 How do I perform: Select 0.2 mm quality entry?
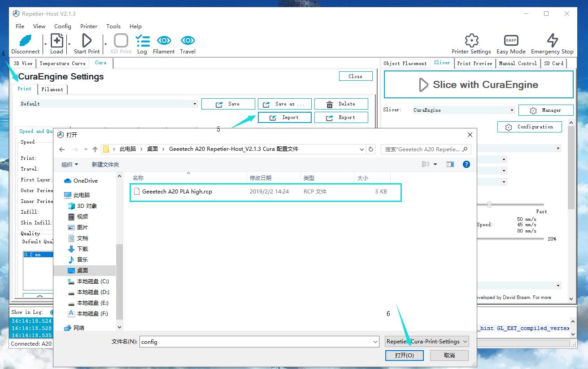[x=38, y=255]
